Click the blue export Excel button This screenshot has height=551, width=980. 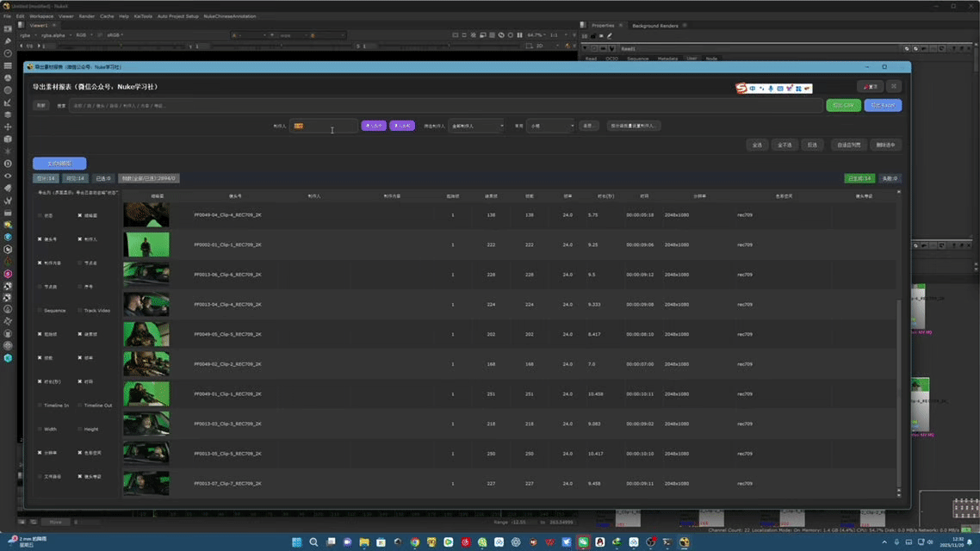click(x=884, y=106)
